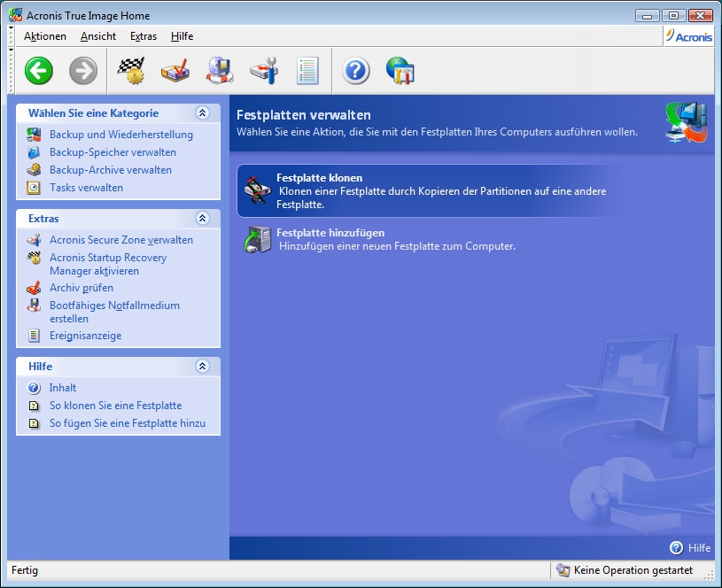The height and width of the screenshot is (588, 722).
Task: Open So fügen Sie eine Festplatte hinzu link
Action: pos(128,423)
